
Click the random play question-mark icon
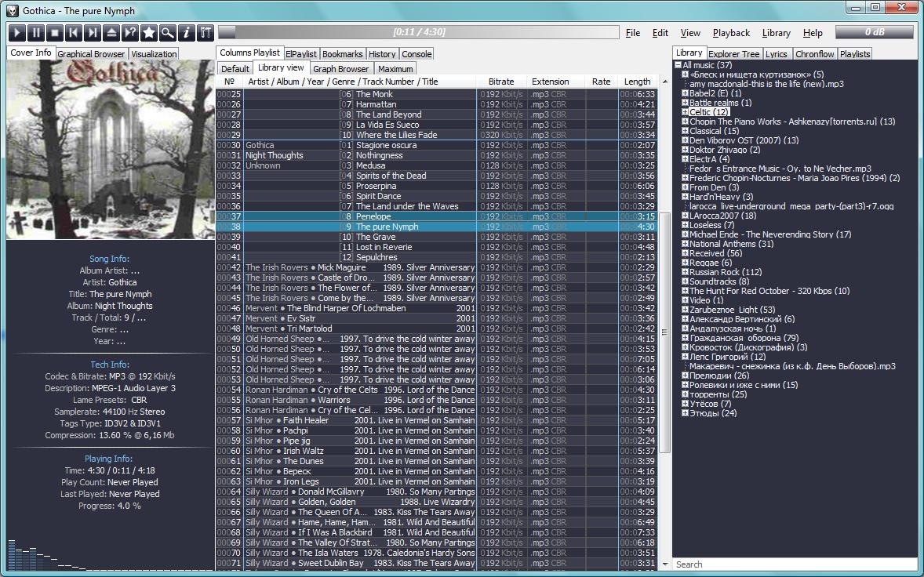pyautogui.click(x=130, y=33)
